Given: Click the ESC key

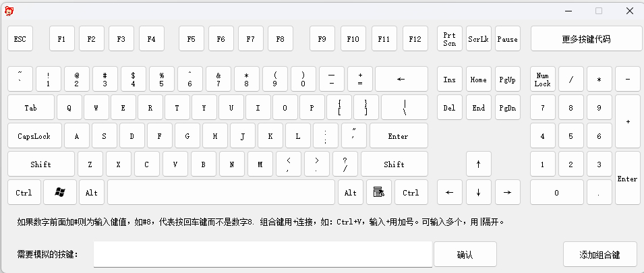Looking at the screenshot, I should pyautogui.click(x=20, y=38).
